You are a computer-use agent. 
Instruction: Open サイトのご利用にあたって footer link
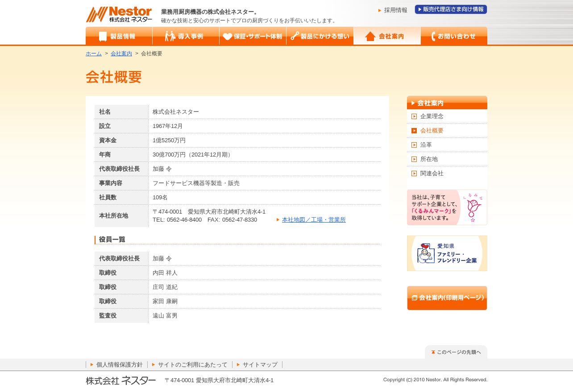tap(193, 365)
